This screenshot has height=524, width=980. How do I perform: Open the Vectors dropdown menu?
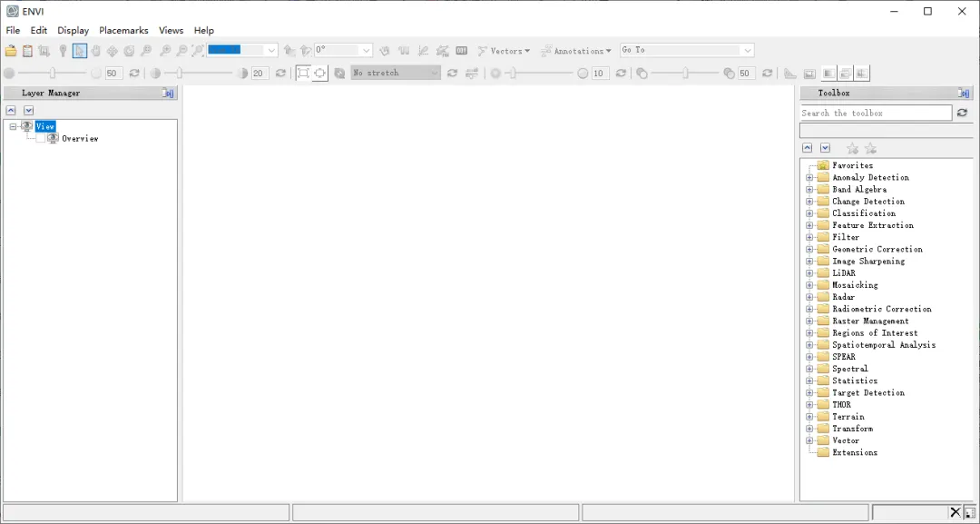click(504, 51)
